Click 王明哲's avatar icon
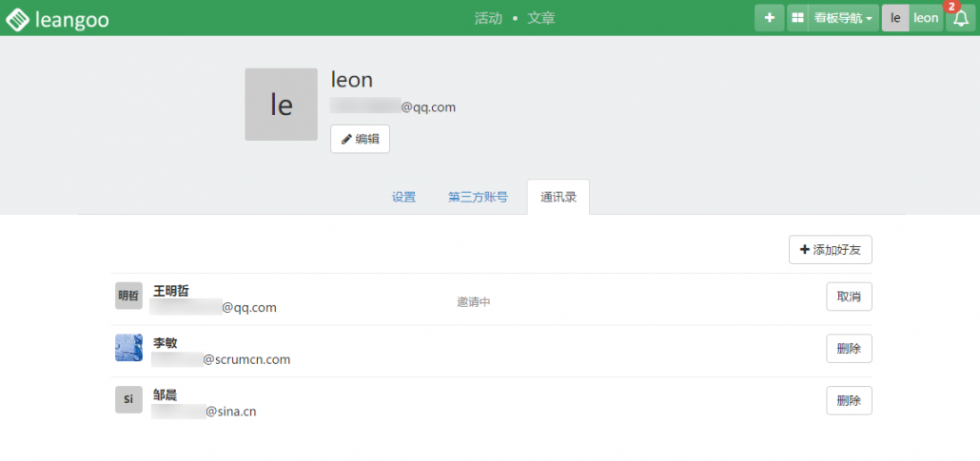The height and width of the screenshot is (461, 980). (128, 296)
